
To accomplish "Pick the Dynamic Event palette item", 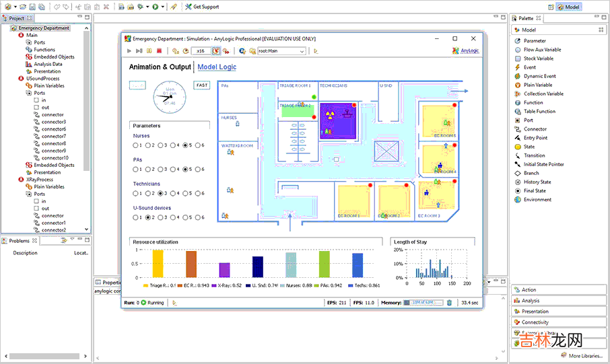I will [539, 76].
